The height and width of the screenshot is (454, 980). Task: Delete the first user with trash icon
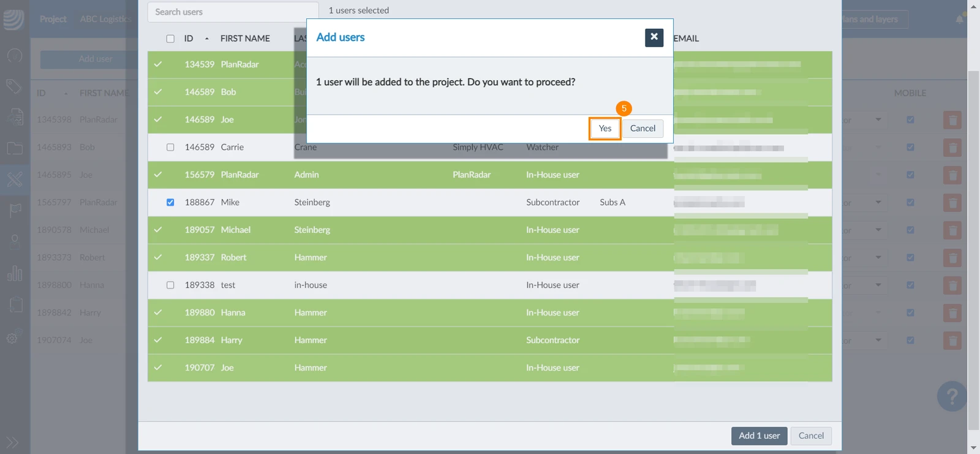[952, 119]
